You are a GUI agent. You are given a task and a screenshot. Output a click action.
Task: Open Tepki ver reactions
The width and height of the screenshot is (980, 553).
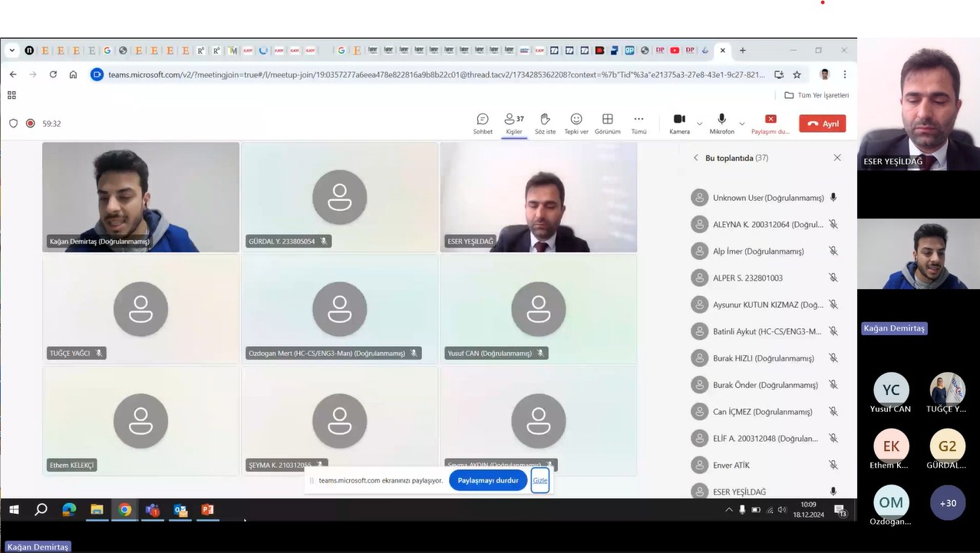coord(576,123)
